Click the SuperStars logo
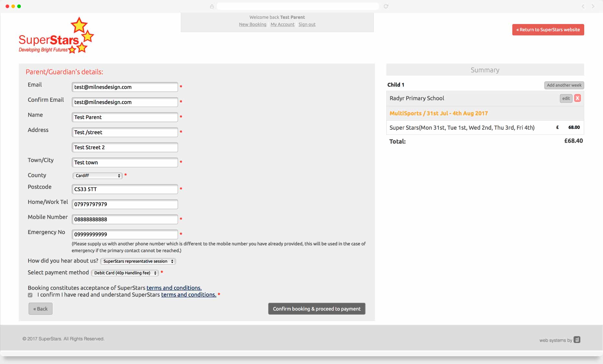The width and height of the screenshot is (603, 364). pyautogui.click(x=56, y=35)
